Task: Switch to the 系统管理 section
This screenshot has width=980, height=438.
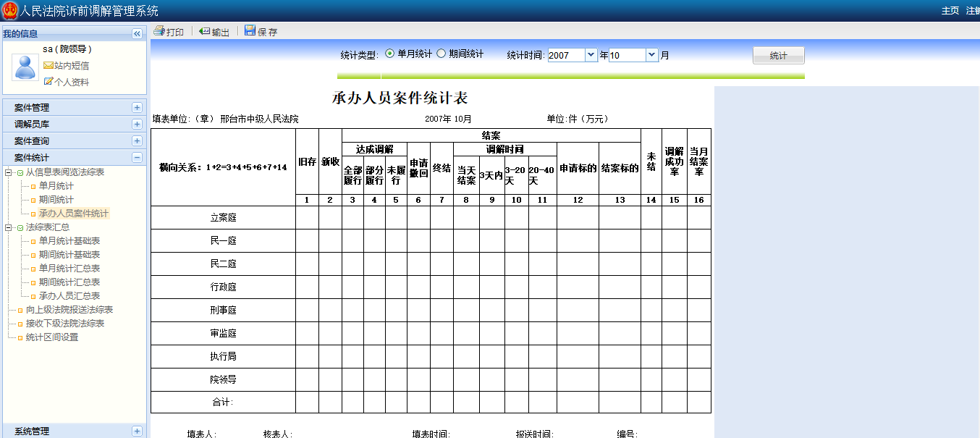Action: [34, 431]
